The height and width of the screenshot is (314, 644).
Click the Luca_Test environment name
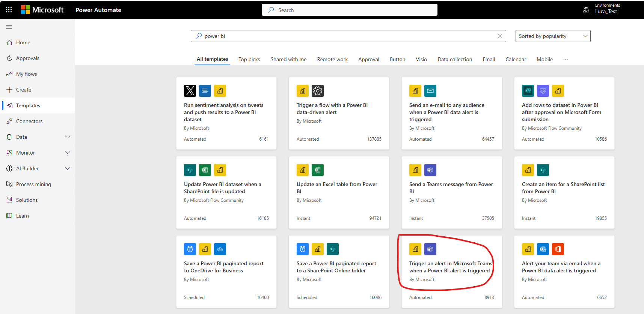[x=606, y=12]
